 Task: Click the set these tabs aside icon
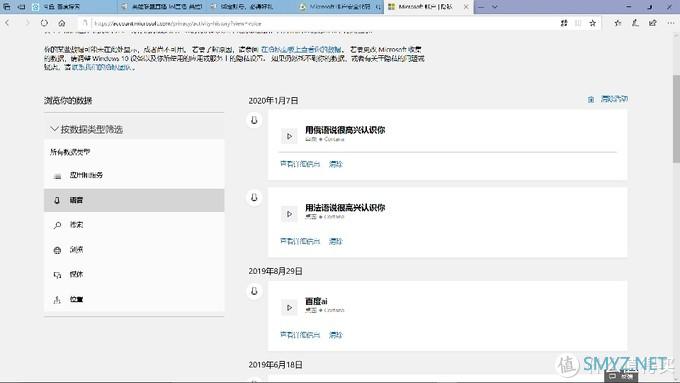click(x=21, y=7)
